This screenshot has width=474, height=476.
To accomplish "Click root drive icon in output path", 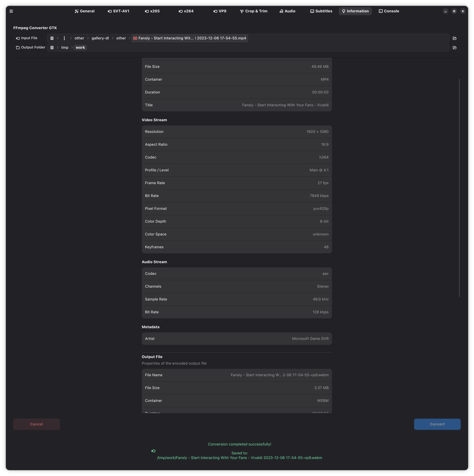I will 52,48.
